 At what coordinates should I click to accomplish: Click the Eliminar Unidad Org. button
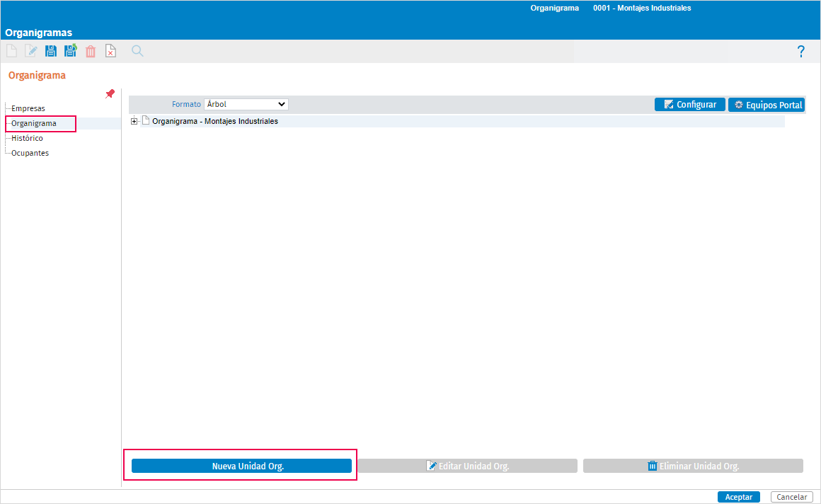(x=693, y=466)
